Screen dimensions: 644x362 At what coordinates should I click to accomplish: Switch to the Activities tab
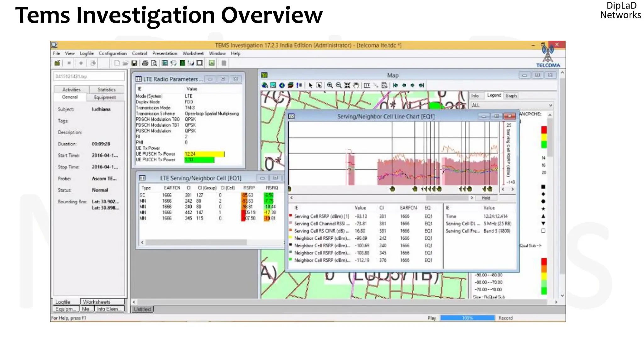click(71, 90)
